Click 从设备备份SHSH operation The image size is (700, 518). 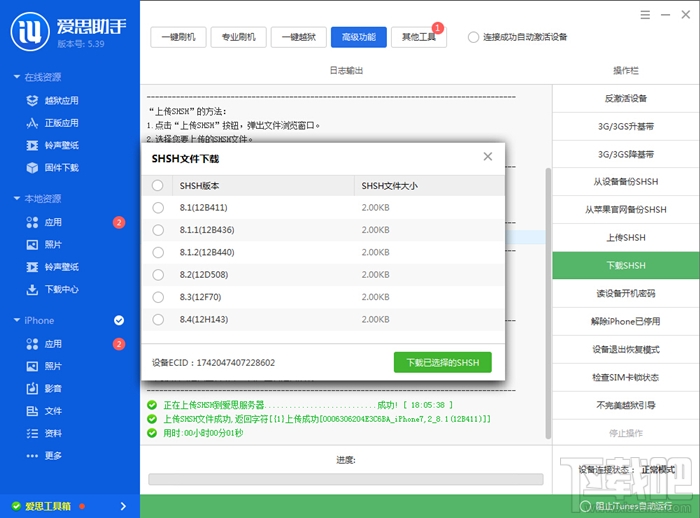click(625, 182)
